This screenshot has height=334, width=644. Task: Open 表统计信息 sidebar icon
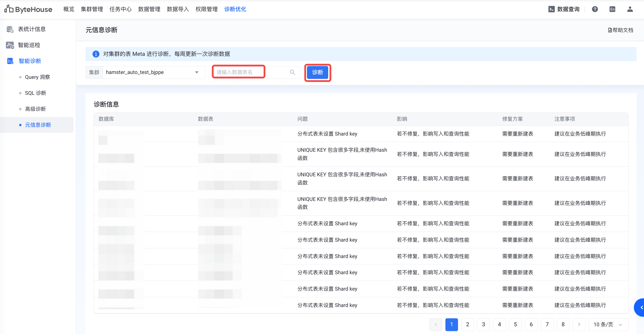pyautogui.click(x=10, y=29)
